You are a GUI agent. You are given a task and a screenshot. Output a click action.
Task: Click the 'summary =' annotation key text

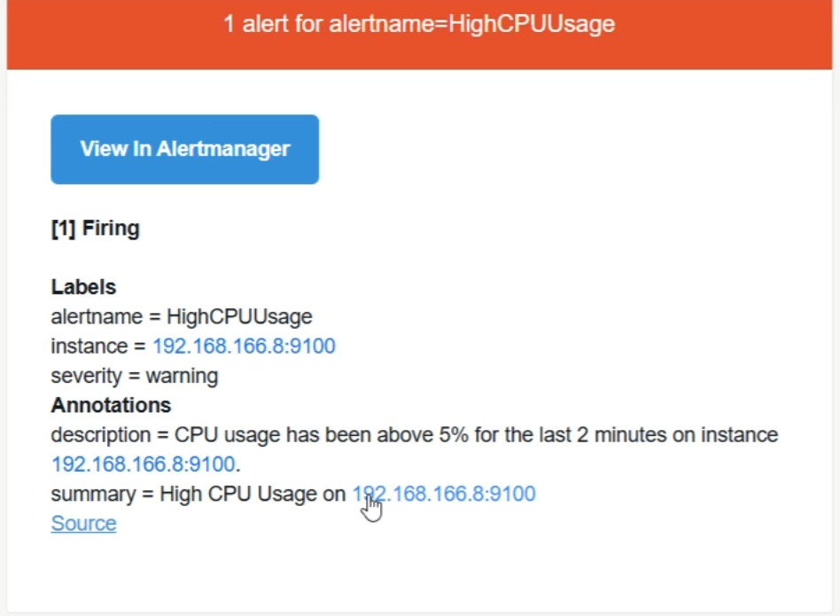click(x=102, y=494)
